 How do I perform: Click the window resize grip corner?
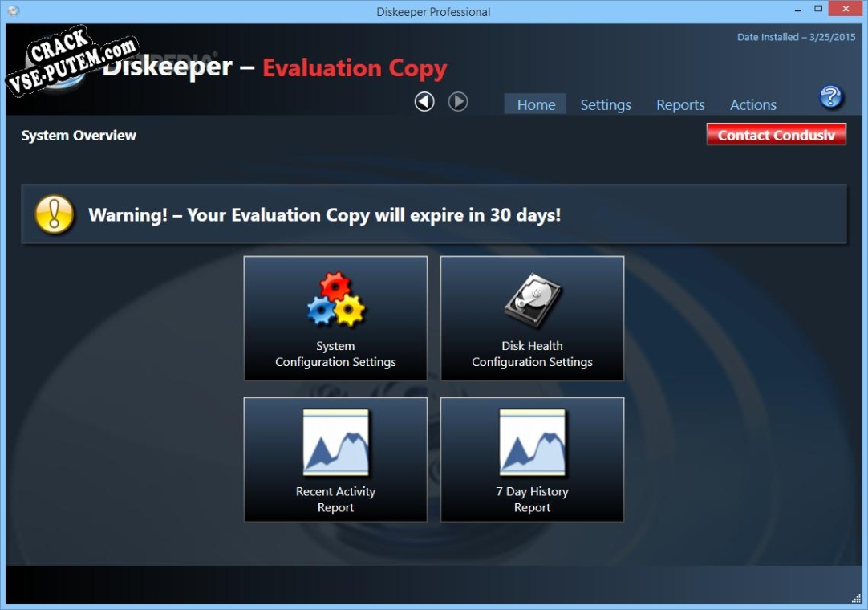pos(856,597)
